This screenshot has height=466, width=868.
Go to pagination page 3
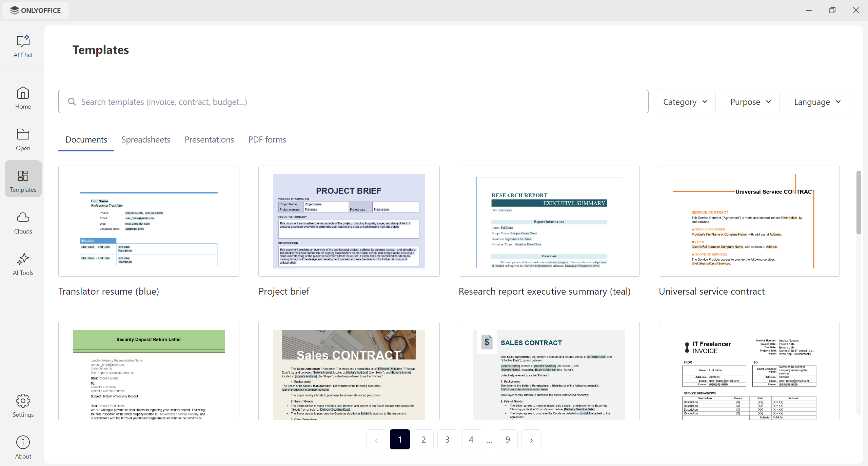447,440
